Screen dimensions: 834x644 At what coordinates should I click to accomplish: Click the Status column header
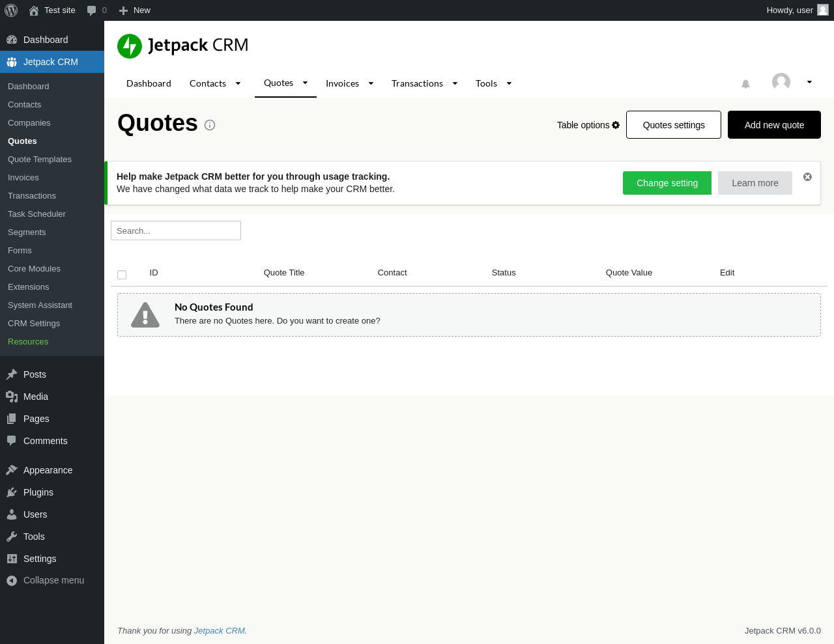click(x=504, y=273)
